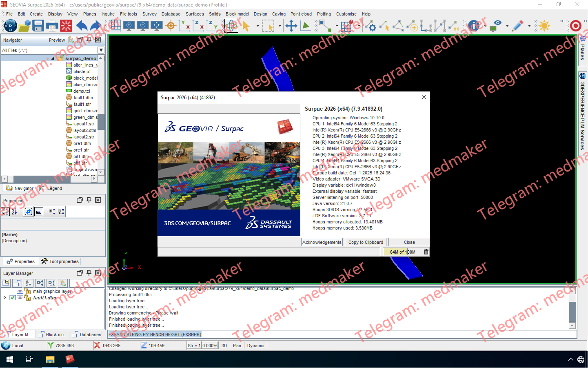Click the trash icon beside memory usage
The width and height of the screenshot is (588, 368).
click(426, 252)
